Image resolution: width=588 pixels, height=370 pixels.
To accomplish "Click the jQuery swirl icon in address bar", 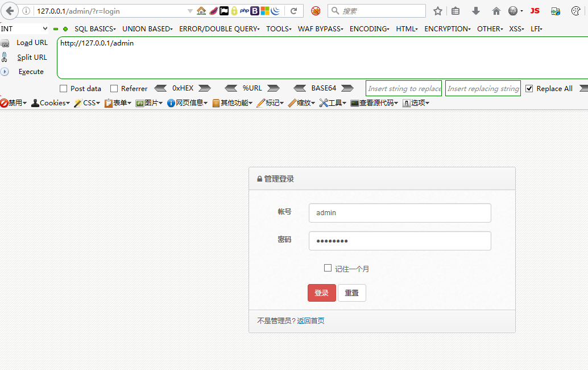I will point(275,11).
